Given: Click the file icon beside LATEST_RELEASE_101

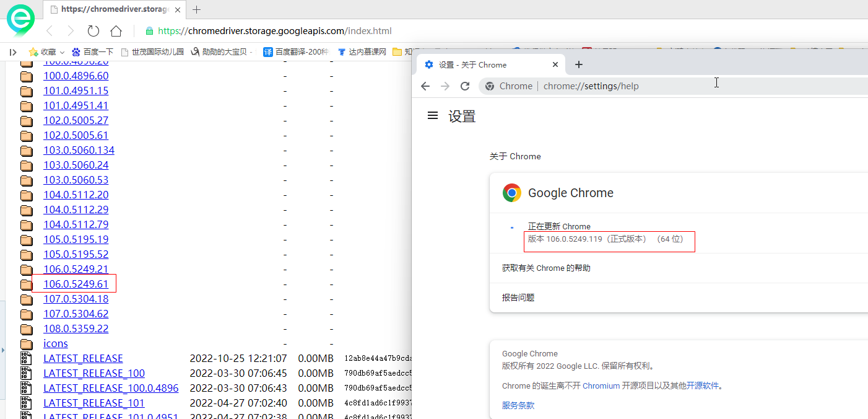Looking at the screenshot, I should click(x=26, y=403).
